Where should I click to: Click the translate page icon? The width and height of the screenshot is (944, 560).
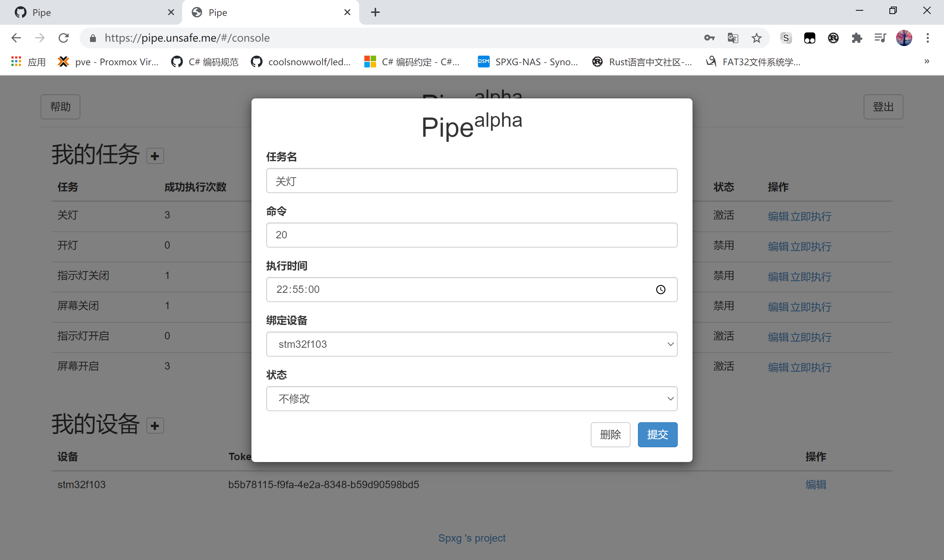coord(733,38)
